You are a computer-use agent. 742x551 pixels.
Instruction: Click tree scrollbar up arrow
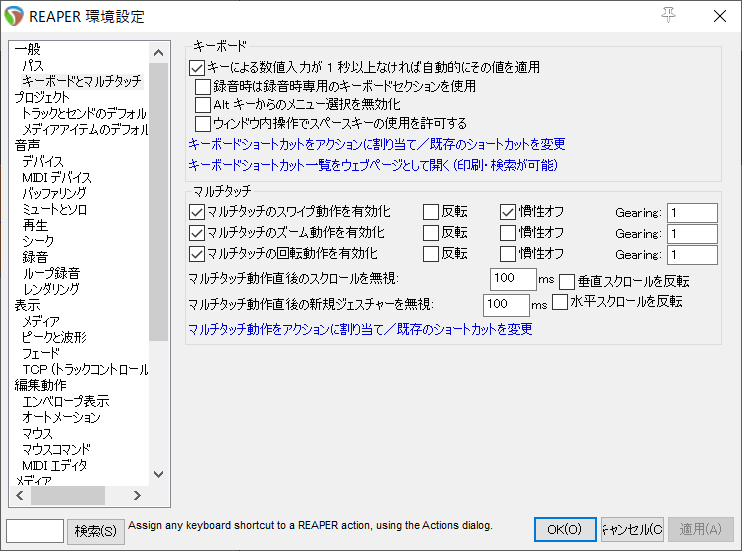coord(159,53)
